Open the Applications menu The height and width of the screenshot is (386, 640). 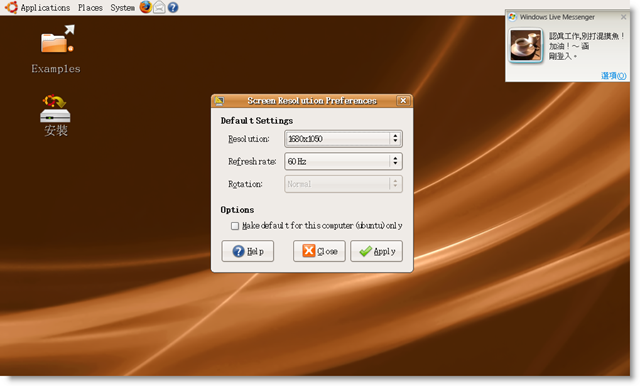(x=45, y=8)
